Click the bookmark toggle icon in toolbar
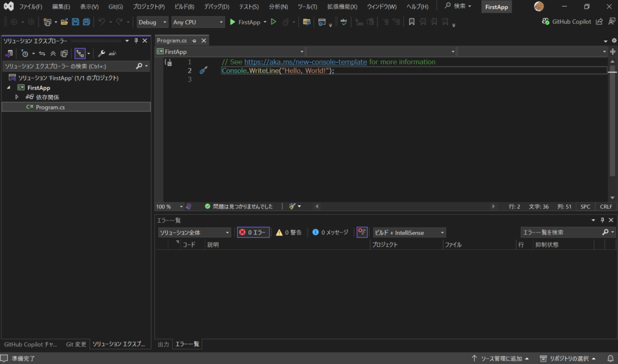The image size is (618, 364). point(412,22)
